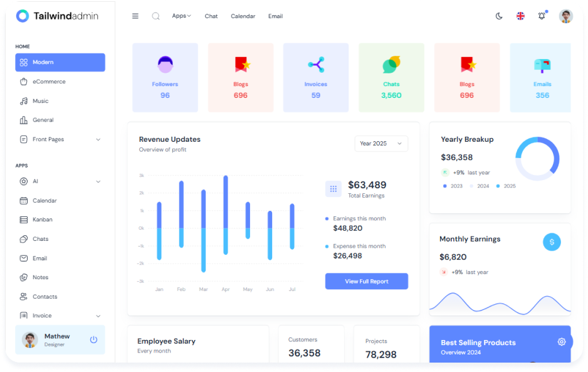Expand the Apps dropdown in top bar
The height and width of the screenshot is (372, 588).
(181, 16)
